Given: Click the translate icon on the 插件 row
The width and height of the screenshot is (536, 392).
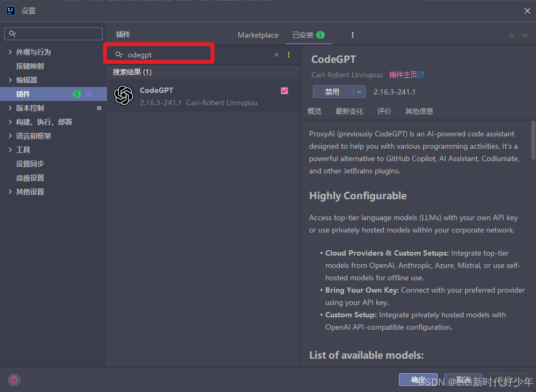Looking at the screenshot, I should coord(89,94).
